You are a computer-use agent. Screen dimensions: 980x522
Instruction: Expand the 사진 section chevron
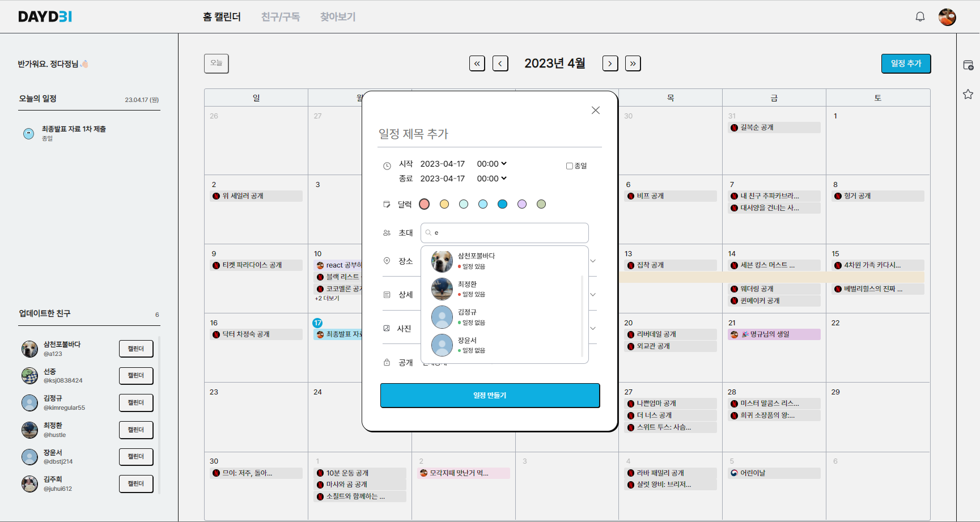[x=593, y=328]
